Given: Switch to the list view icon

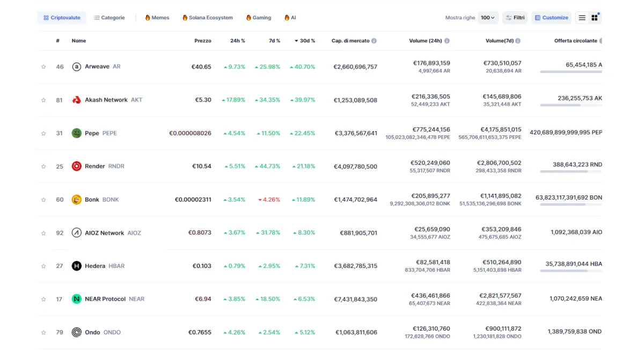Looking at the screenshot, I should pyautogui.click(x=582, y=18).
